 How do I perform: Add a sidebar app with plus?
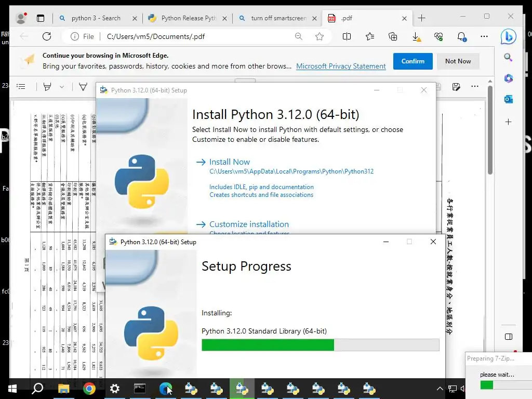click(x=508, y=122)
